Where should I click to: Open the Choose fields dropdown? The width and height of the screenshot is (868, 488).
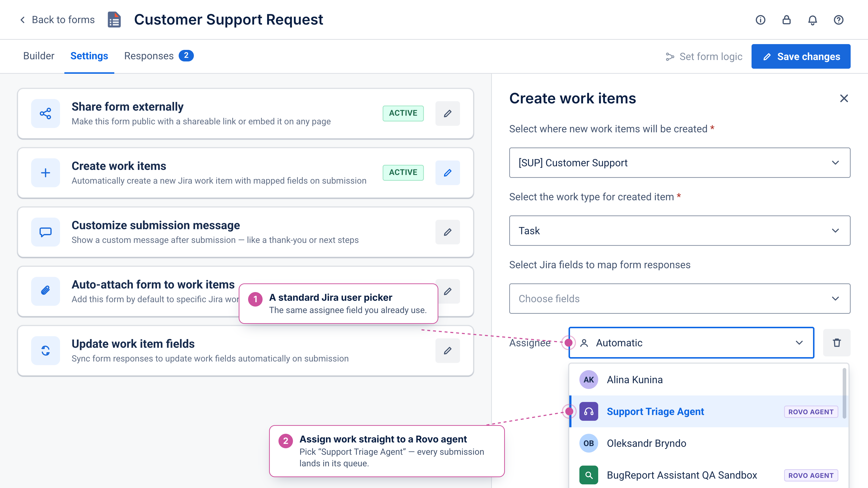pyautogui.click(x=680, y=299)
